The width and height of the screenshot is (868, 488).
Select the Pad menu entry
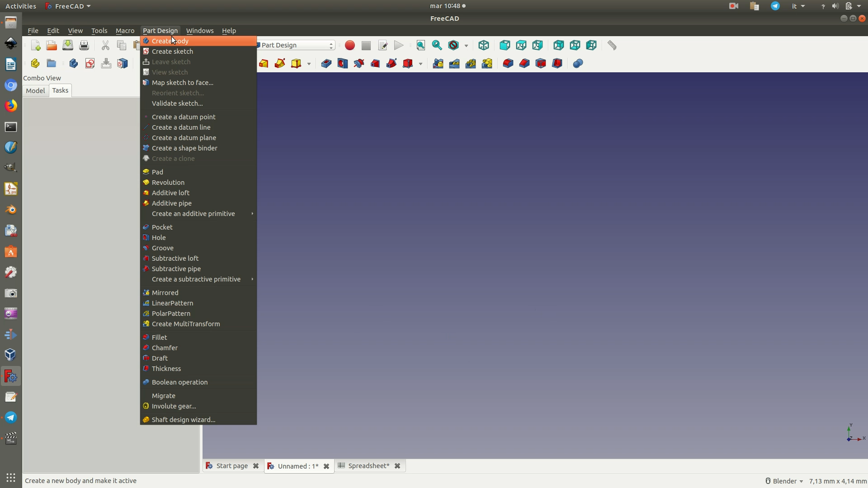click(157, 172)
